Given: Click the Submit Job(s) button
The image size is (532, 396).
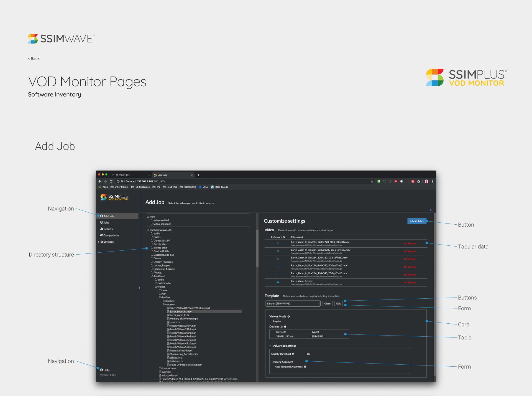Looking at the screenshot, I should tap(417, 221).
